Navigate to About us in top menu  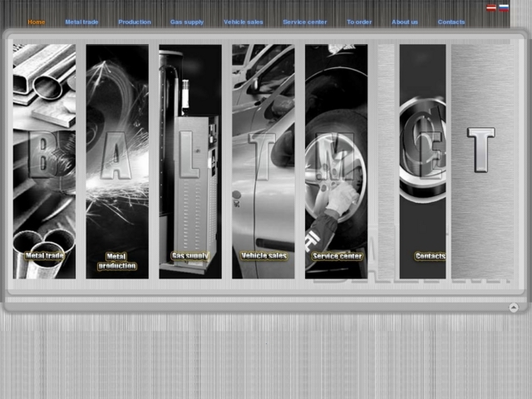405,22
